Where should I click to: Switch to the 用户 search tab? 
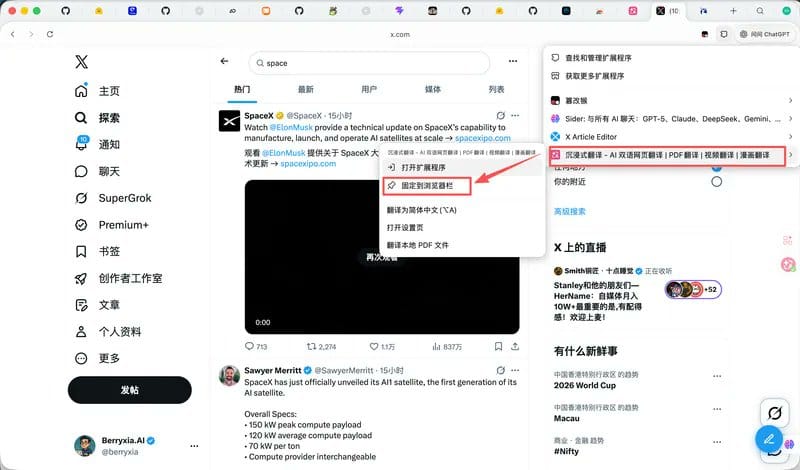click(x=369, y=89)
